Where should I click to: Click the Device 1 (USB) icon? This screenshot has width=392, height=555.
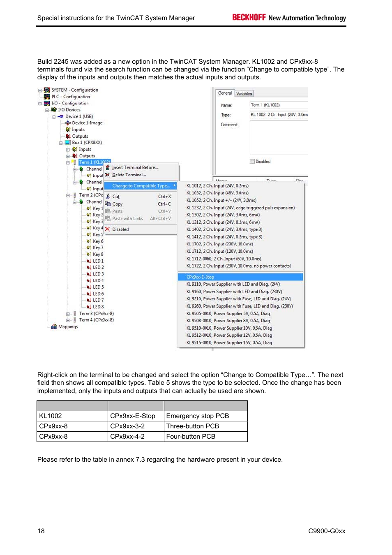(x=60, y=116)
